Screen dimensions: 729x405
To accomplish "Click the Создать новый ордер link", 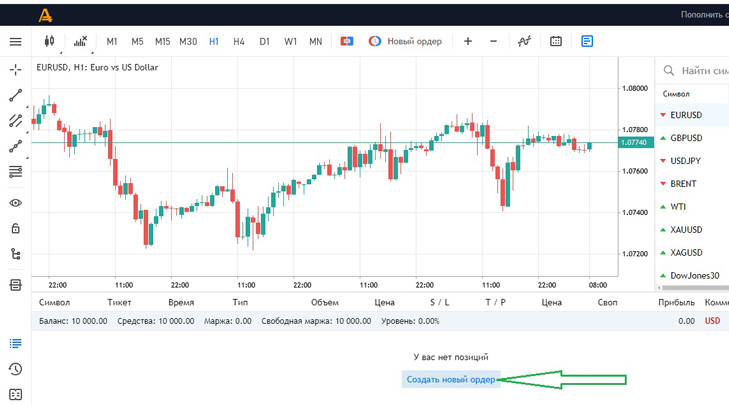I will point(450,380).
